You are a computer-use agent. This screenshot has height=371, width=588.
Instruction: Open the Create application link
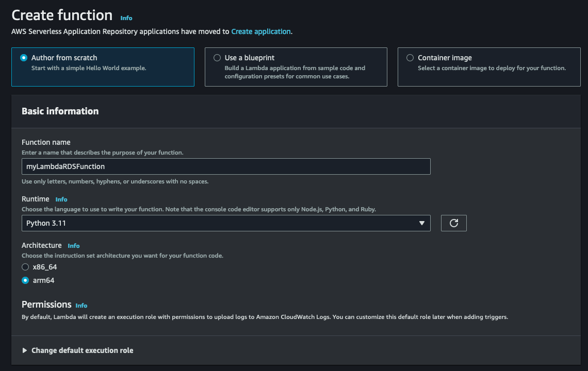tap(260, 31)
